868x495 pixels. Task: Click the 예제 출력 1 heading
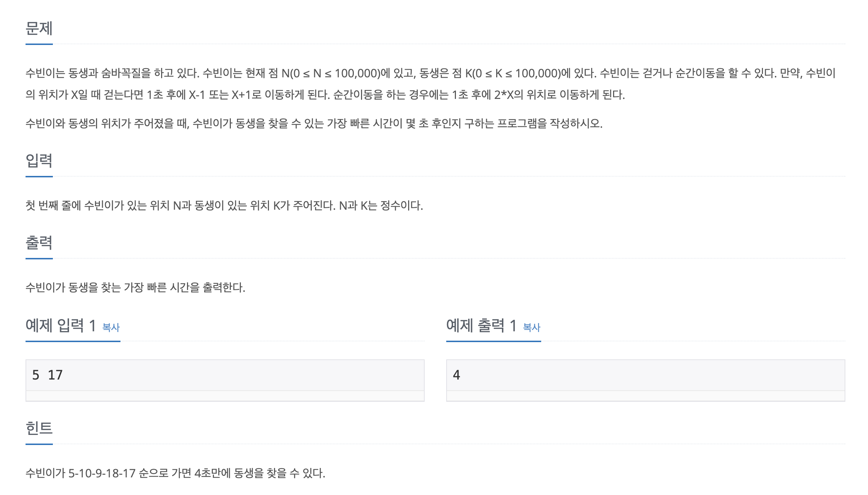481,326
